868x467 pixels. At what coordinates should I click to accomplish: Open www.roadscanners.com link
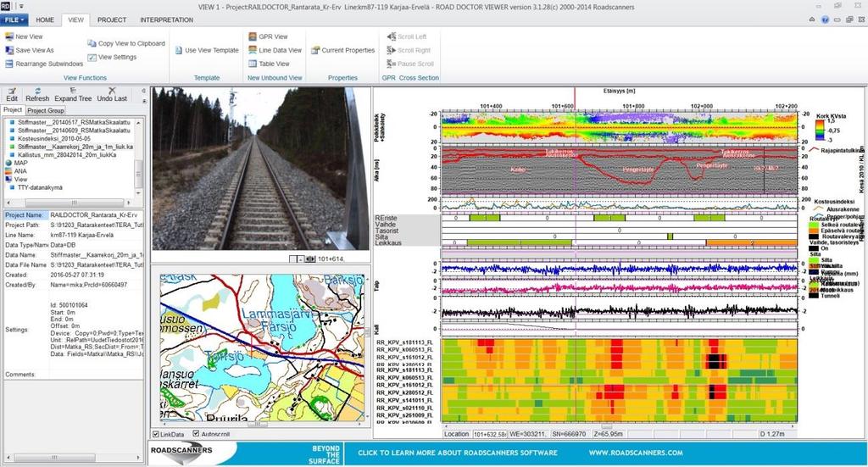tap(636, 453)
